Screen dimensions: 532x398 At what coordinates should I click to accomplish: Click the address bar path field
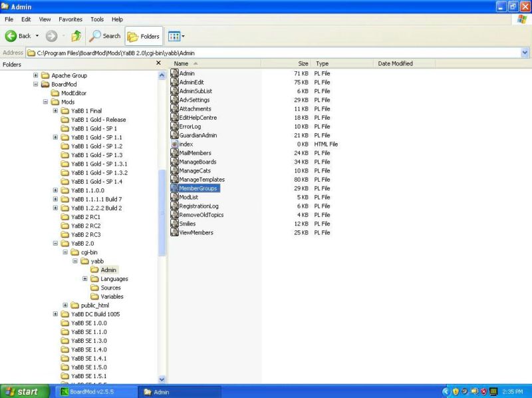click(x=273, y=53)
